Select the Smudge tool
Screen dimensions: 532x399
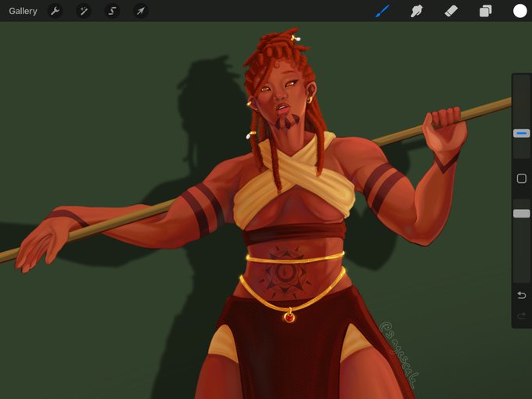click(416, 11)
